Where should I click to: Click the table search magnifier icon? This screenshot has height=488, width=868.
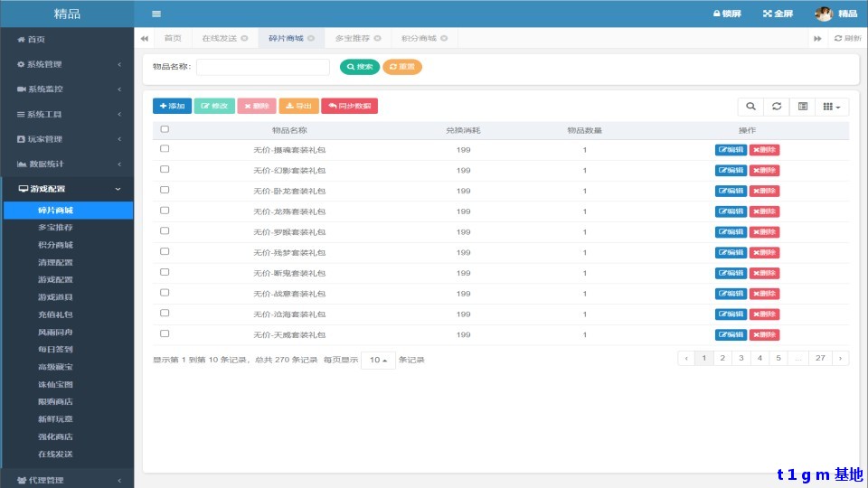(750, 107)
